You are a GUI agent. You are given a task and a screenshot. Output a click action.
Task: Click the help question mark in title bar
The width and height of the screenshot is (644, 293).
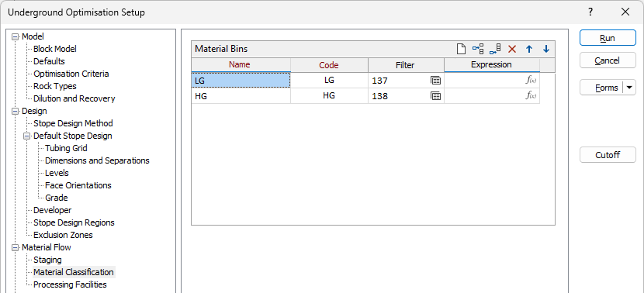pyautogui.click(x=590, y=12)
